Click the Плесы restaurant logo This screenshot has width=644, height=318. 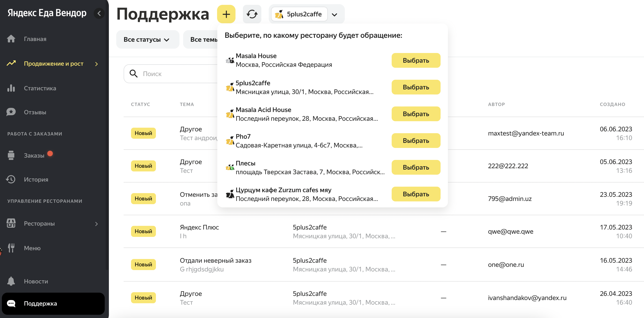pyautogui.click(x=230, y=167)
